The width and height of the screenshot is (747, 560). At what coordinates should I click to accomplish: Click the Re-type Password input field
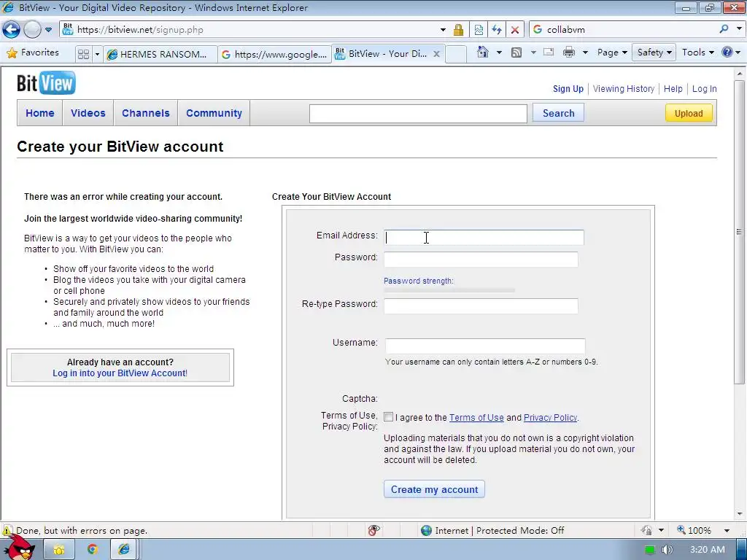click(x=481, y=306)
